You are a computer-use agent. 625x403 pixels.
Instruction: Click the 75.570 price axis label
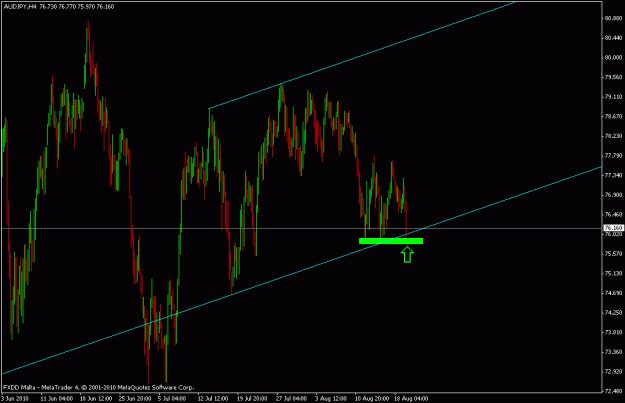point(613,254)
